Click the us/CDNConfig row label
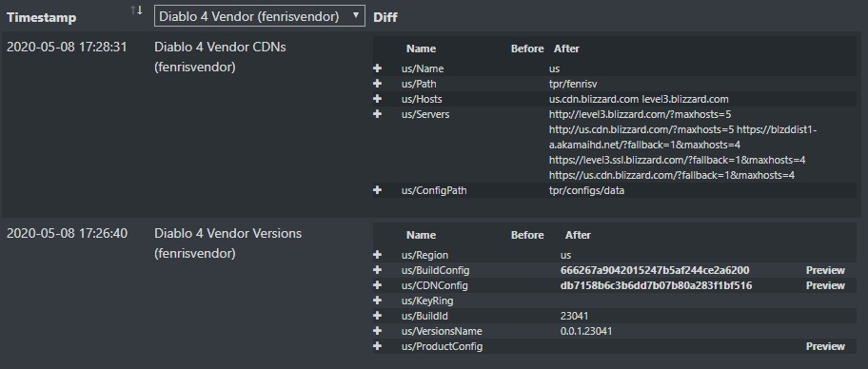Screen dimensions: 868x369 (x=435, y=285)
